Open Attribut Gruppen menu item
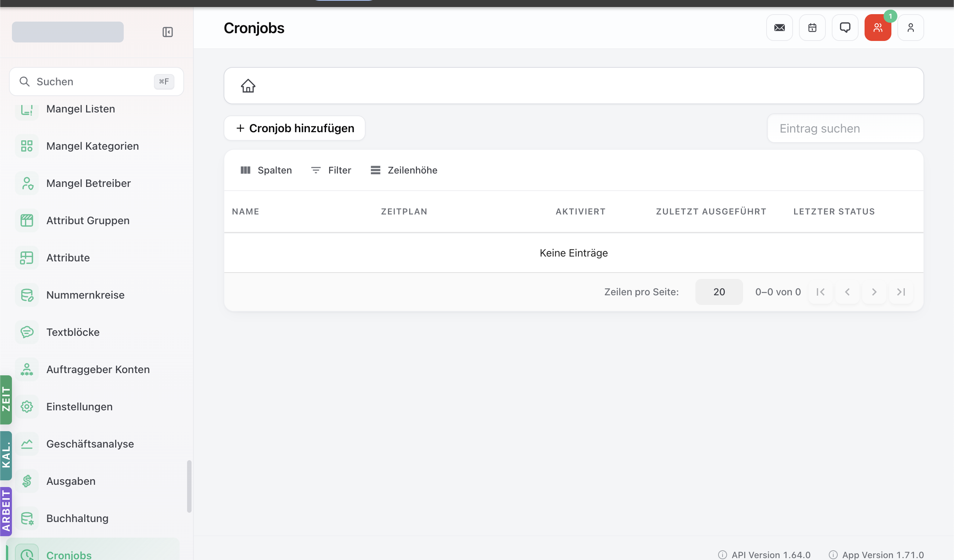954x560 pixels. (93, 220)
